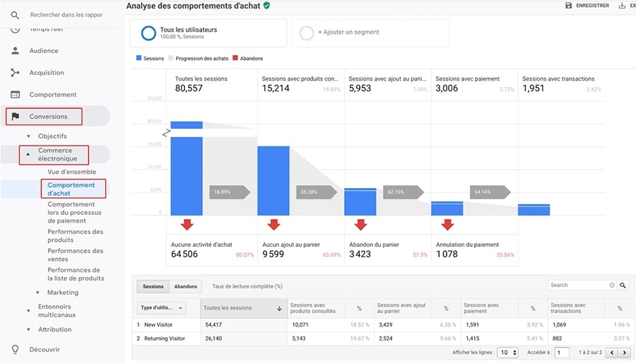Click the save disk icon near ENREGISTRER
The image size is (636, 364).
coord(568,6)
